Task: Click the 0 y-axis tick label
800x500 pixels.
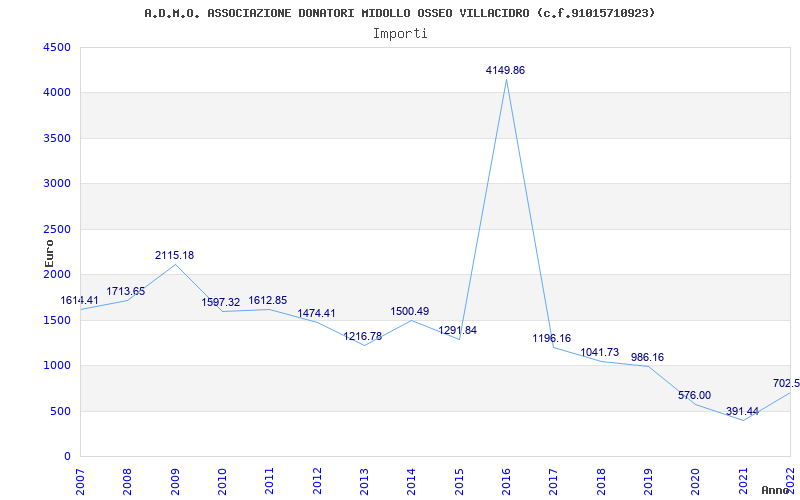Action: [x=66, y=457]
